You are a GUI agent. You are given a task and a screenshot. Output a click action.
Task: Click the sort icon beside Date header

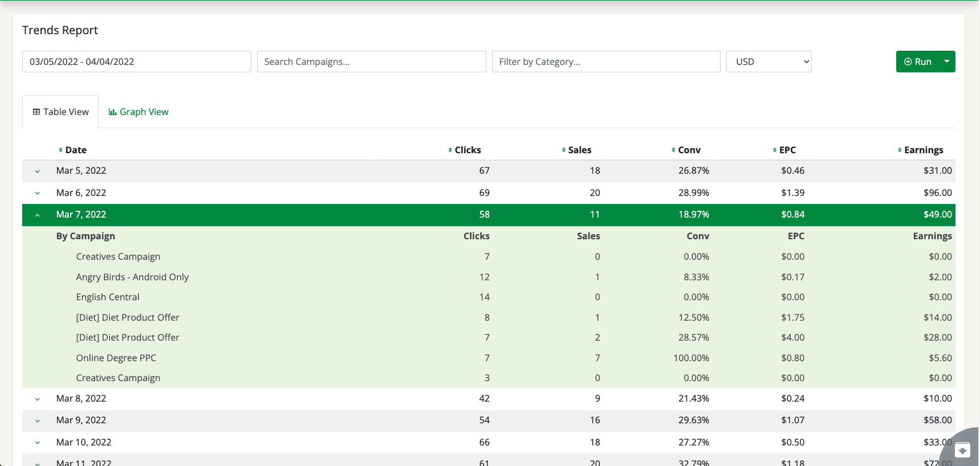point(60,150)
